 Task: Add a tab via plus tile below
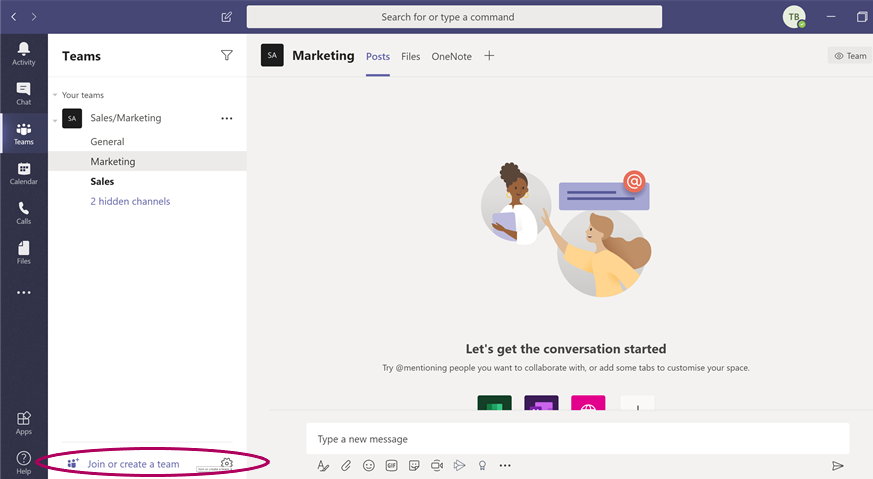click(637, 403)
